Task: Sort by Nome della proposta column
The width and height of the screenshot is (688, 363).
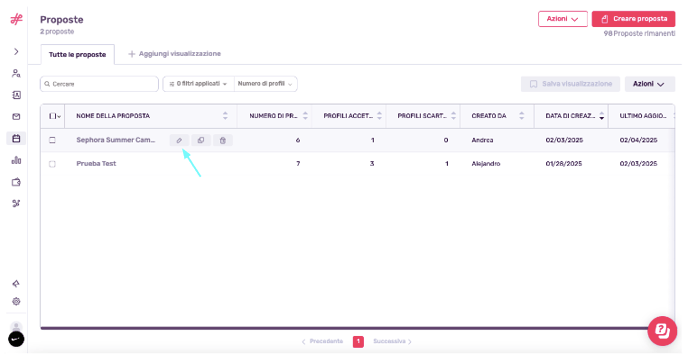Action: [x=225, y=116]
